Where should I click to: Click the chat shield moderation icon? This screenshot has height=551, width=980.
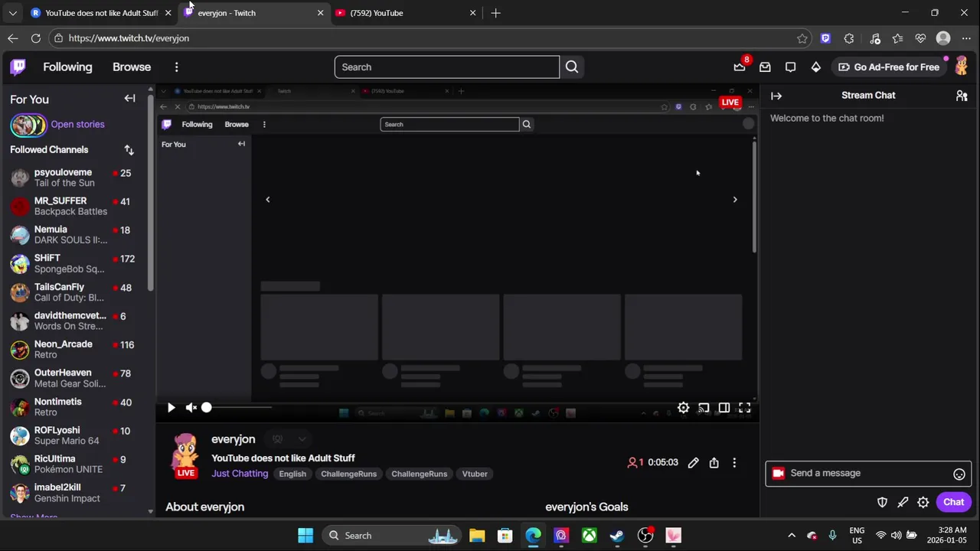coord(882,502)
